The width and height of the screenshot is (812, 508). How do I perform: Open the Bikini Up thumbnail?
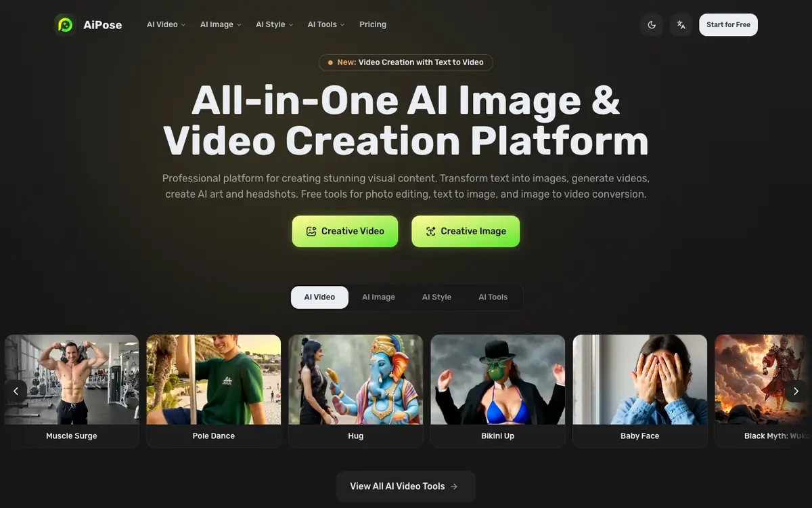coord(498,379)
